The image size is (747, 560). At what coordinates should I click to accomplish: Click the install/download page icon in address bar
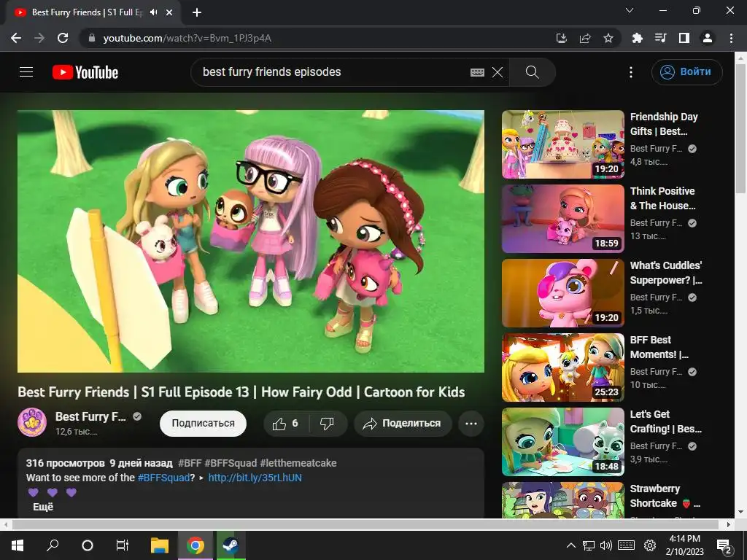tap(562, 38)
